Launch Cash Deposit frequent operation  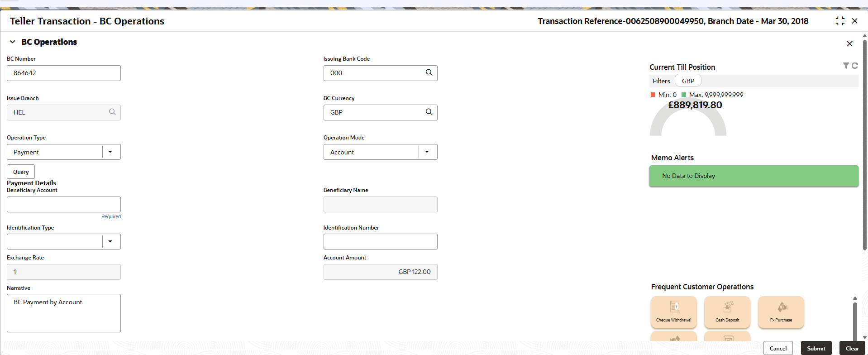pos(727,312)
